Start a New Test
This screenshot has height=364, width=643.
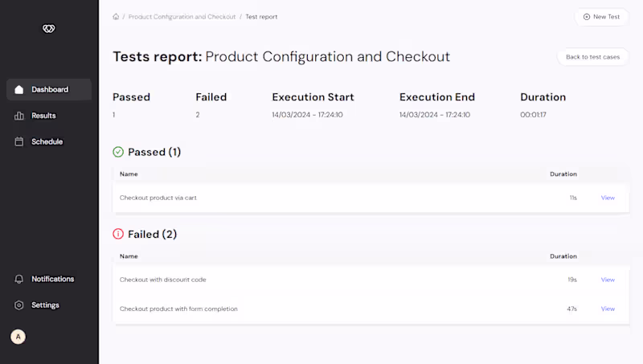click(x=601, y=17)
